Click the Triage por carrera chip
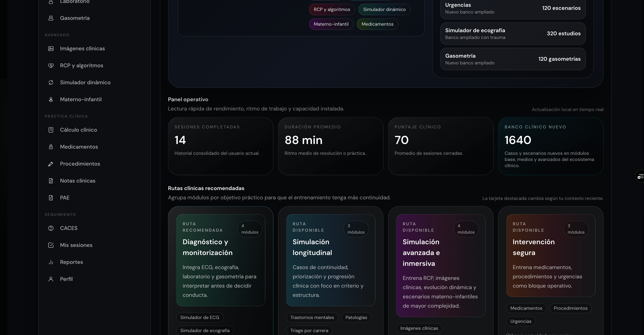 (x=309, y=331)
